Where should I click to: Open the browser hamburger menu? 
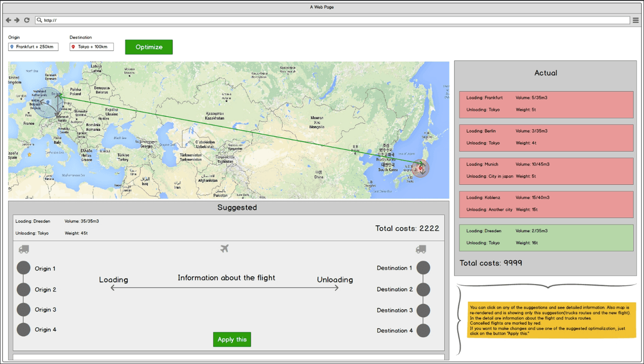(x=635, y=20)
